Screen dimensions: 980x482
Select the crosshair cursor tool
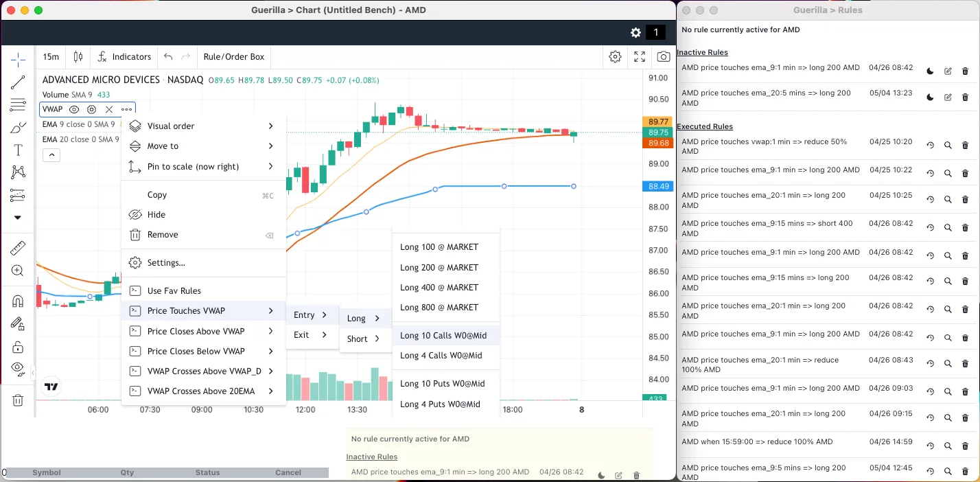pyautogui.click(x=18, y=60)
